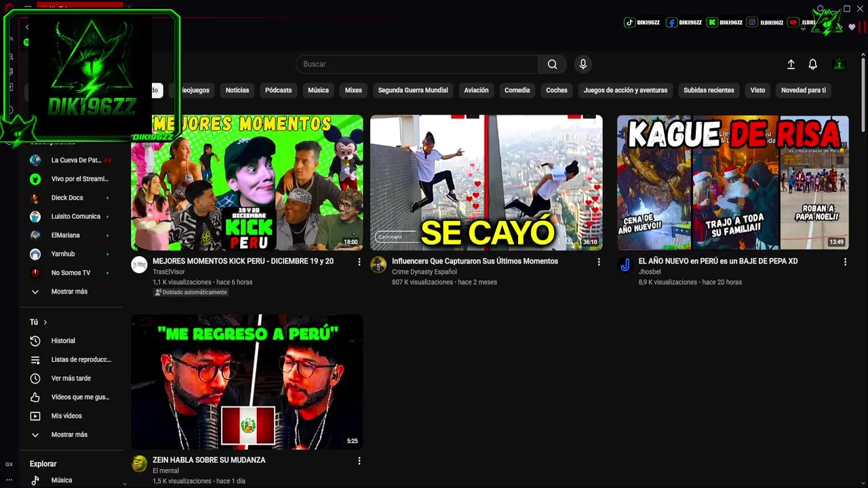Select the Pódcasts filter chip

[x=278, y=90]
